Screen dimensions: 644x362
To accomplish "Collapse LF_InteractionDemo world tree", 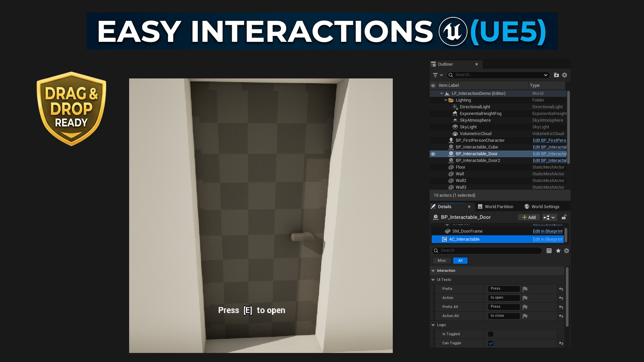I will [x=442, y=94].
